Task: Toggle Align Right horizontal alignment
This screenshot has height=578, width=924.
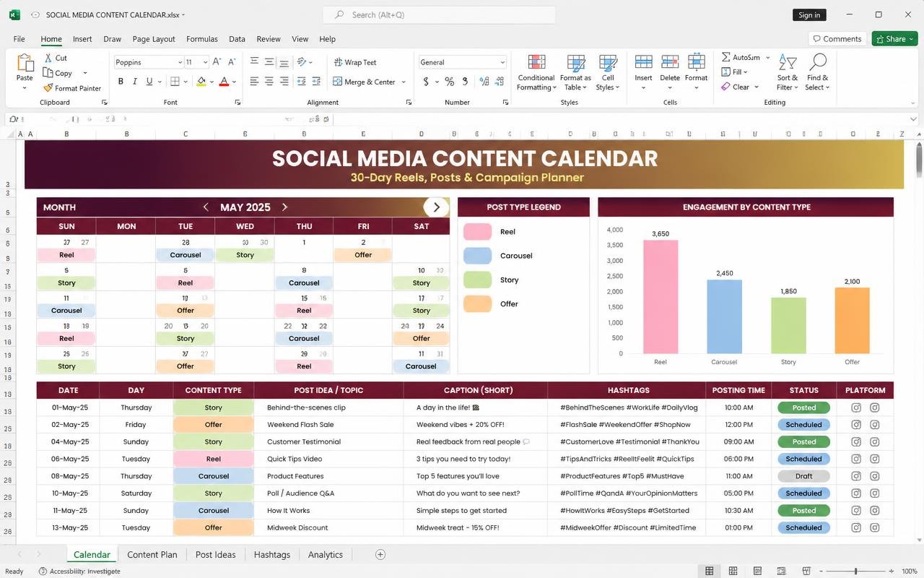Action: [x=284, y=82]
